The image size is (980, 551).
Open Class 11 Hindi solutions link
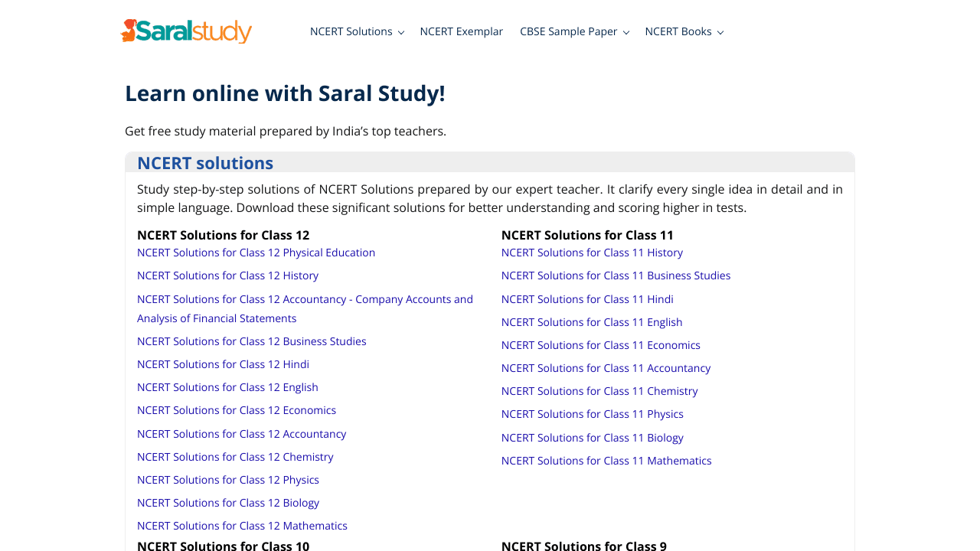pos(587,299)
